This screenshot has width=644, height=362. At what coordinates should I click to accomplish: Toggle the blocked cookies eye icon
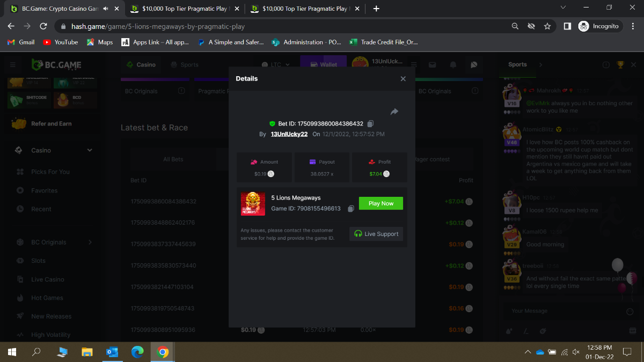(x=531, y=26)
